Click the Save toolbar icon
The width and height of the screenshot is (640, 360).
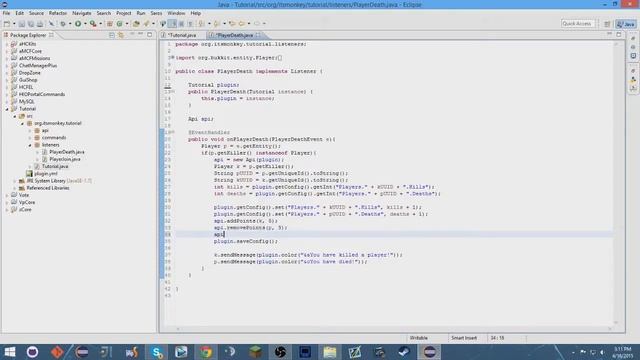(22, 24)
